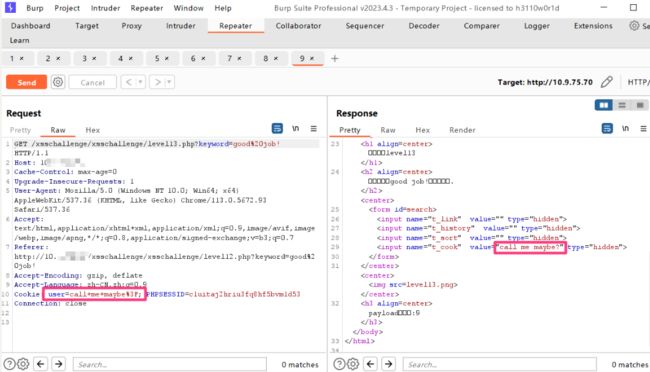
Task: Go back to previous request in history
Action: 129,82
